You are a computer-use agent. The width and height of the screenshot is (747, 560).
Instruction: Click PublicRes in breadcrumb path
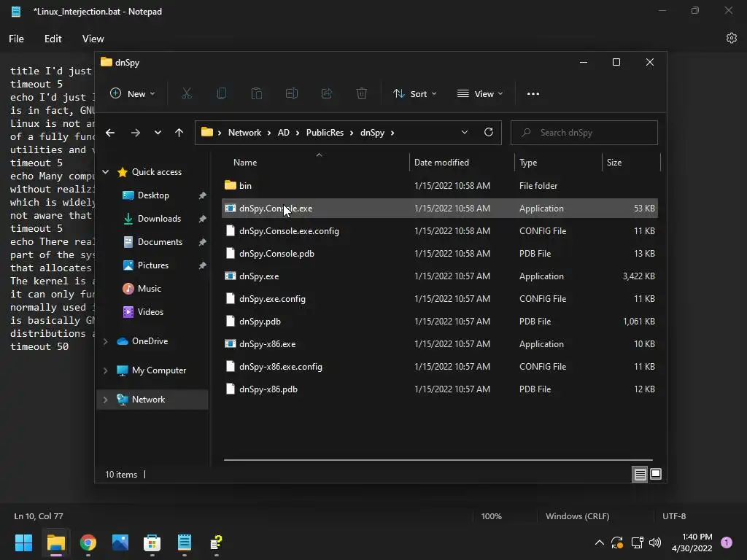(x=325, y=133)
